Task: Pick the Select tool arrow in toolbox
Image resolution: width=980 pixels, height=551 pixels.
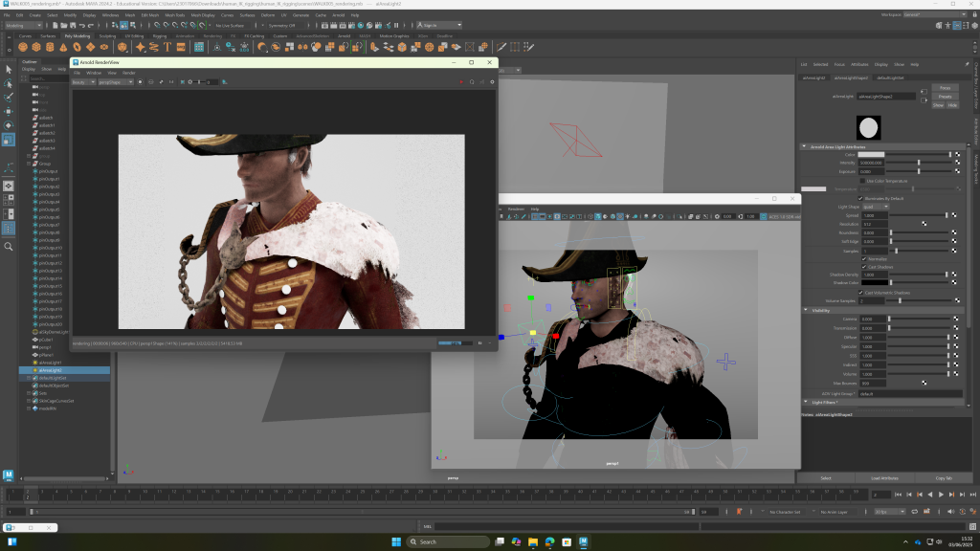Action: tap(9, 69)
